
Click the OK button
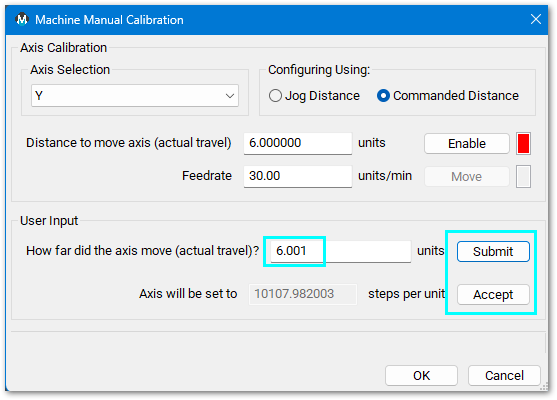coord(421,375)
